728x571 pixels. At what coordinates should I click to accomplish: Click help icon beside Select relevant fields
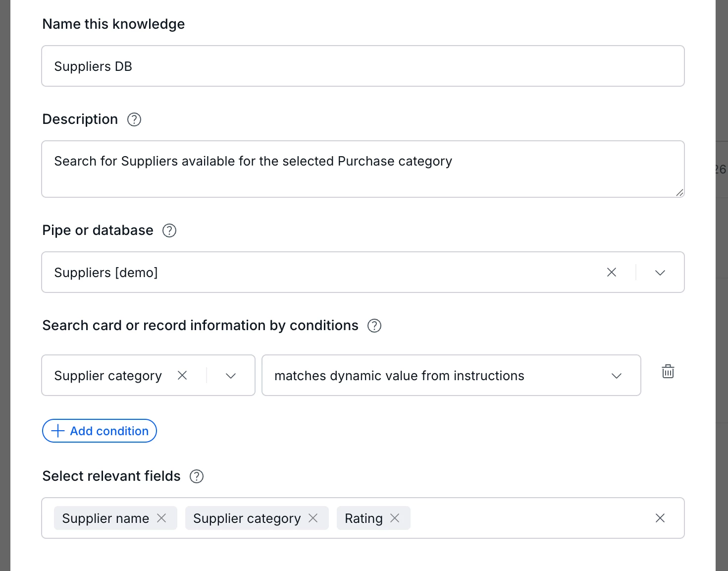pyautogui.click(x=197, y=476)
